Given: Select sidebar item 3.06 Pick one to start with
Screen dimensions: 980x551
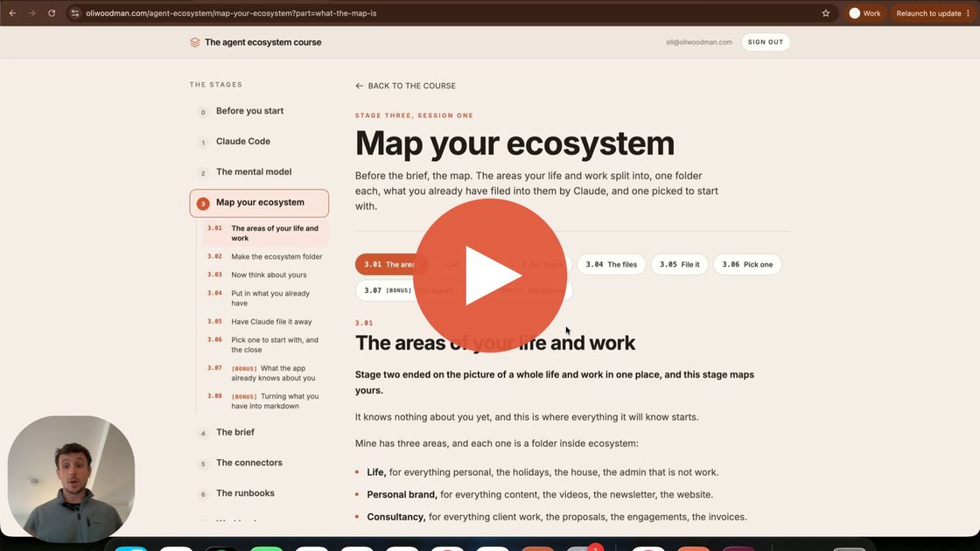Looking at the screenshot, I should tap(265, 345).
